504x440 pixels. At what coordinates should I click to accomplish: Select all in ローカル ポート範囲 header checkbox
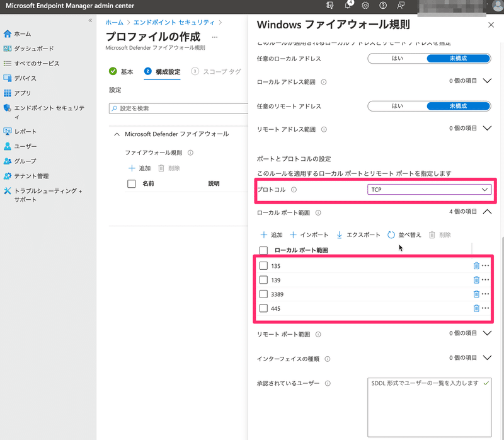pyautogui.click(x=263, y=250)
